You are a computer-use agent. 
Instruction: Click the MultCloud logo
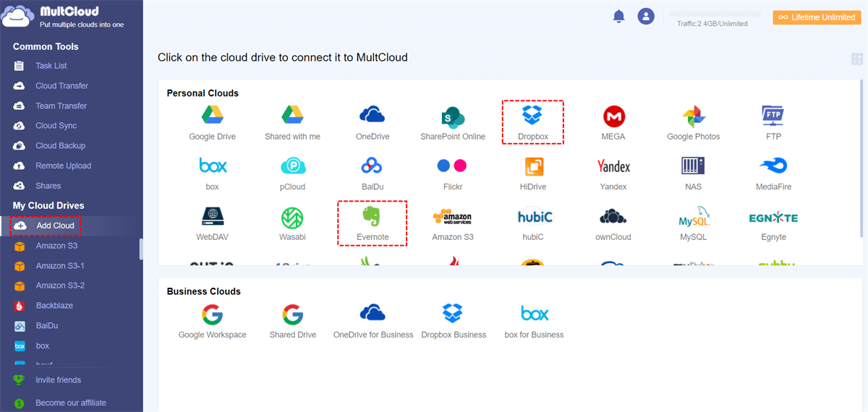(x=64, y=17)
